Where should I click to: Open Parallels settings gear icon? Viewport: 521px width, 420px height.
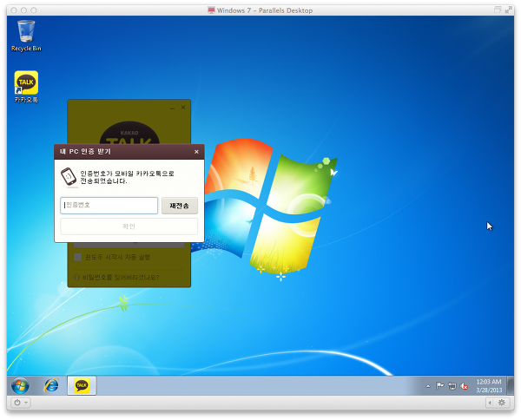pyautogui.click(x=502, y=403)
